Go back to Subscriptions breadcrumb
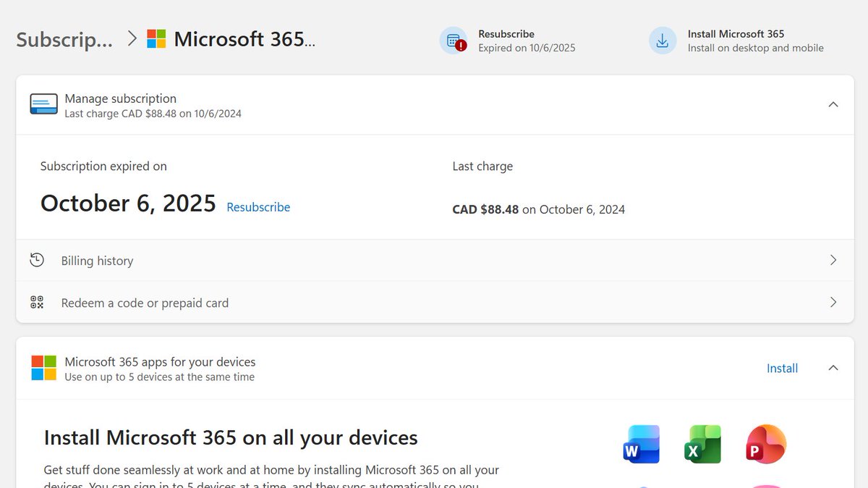Image resolution: width=868 pixels, height=488 pixels. pyautogui.click(x=64, y=39)
